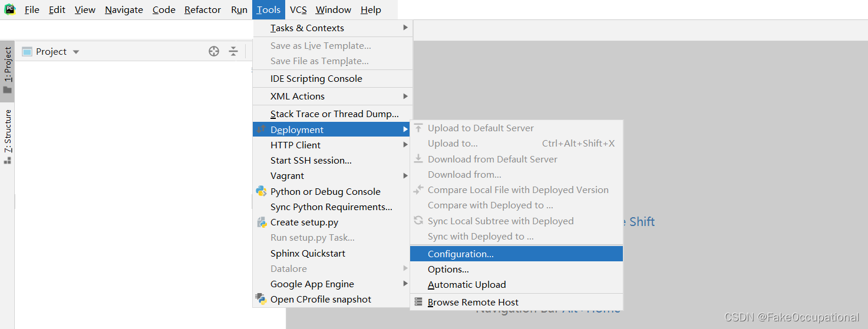The image size is (868, 329).
Task: Choose Browse Remote Host
Action: [516, 302]
